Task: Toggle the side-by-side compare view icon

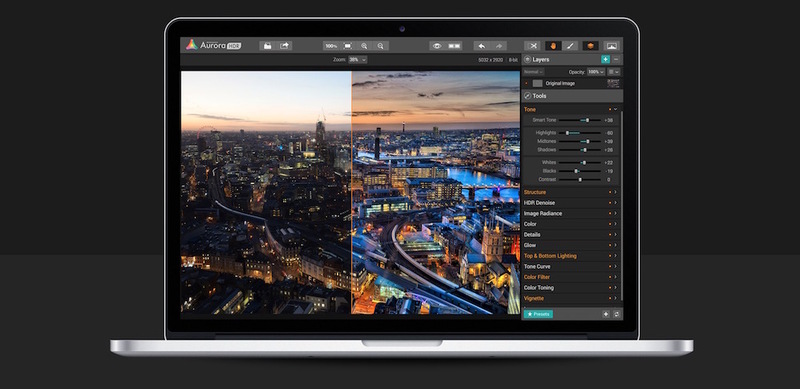Action: (x=454, y=46)
